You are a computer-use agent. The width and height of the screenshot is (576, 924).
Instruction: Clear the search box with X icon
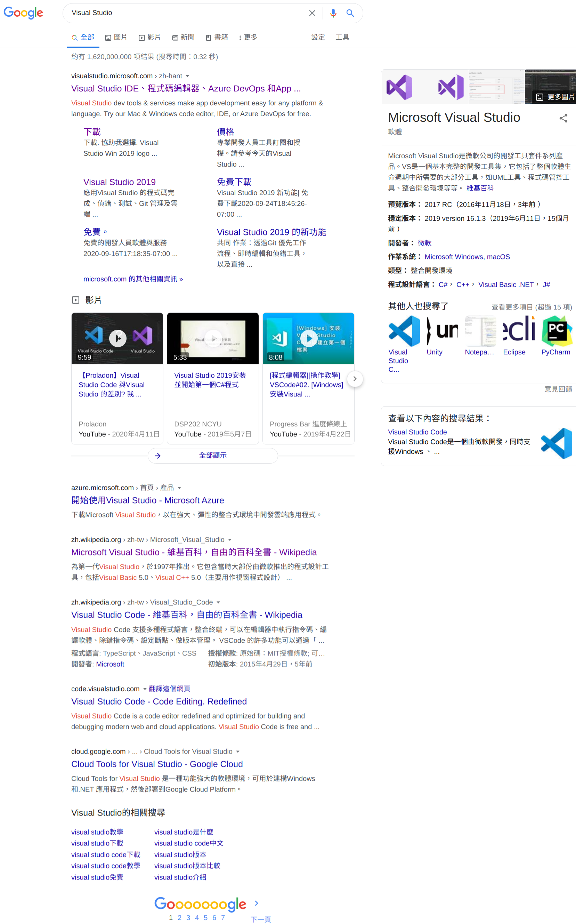point(312,13)
